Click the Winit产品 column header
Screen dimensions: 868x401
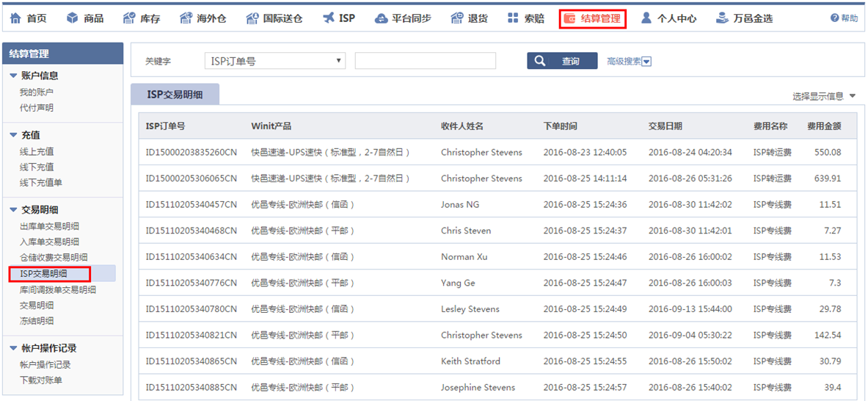[x=271, y=126]
